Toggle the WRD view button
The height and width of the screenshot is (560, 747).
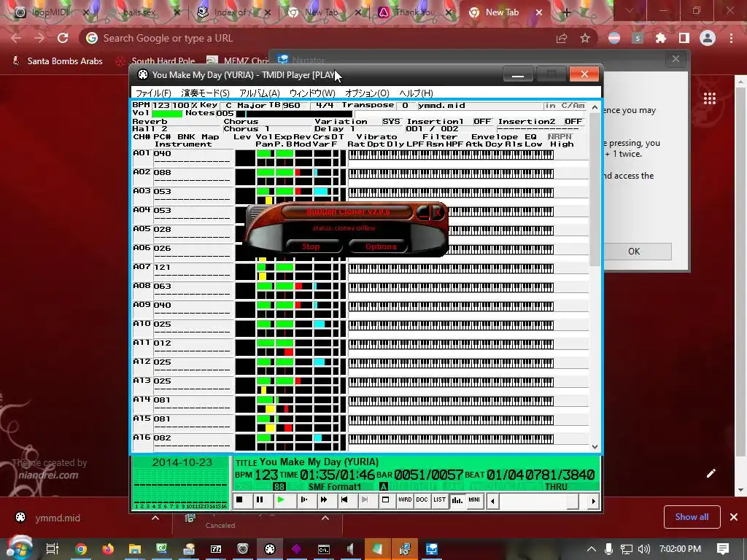point(405,500)
